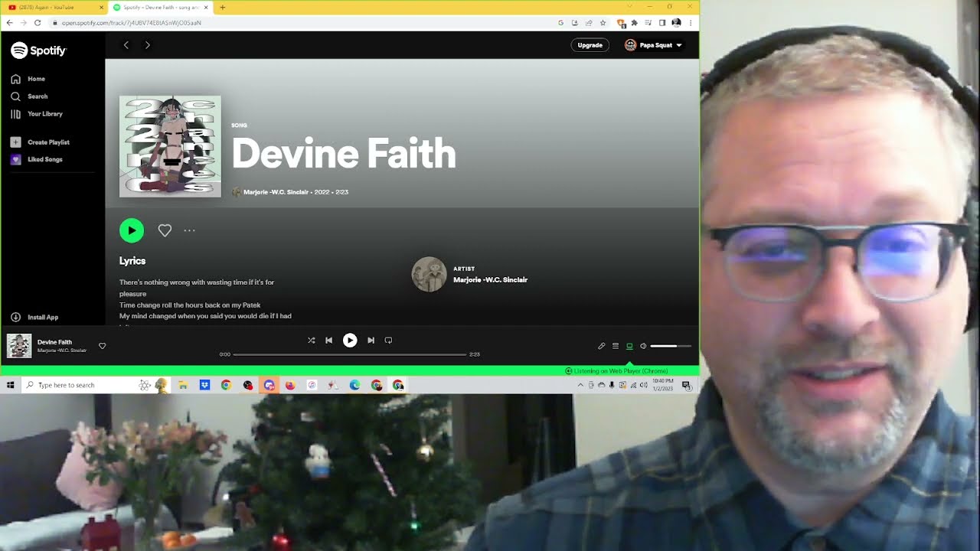
Task: Open Chrome's three-dot menu
Action: 691,23
